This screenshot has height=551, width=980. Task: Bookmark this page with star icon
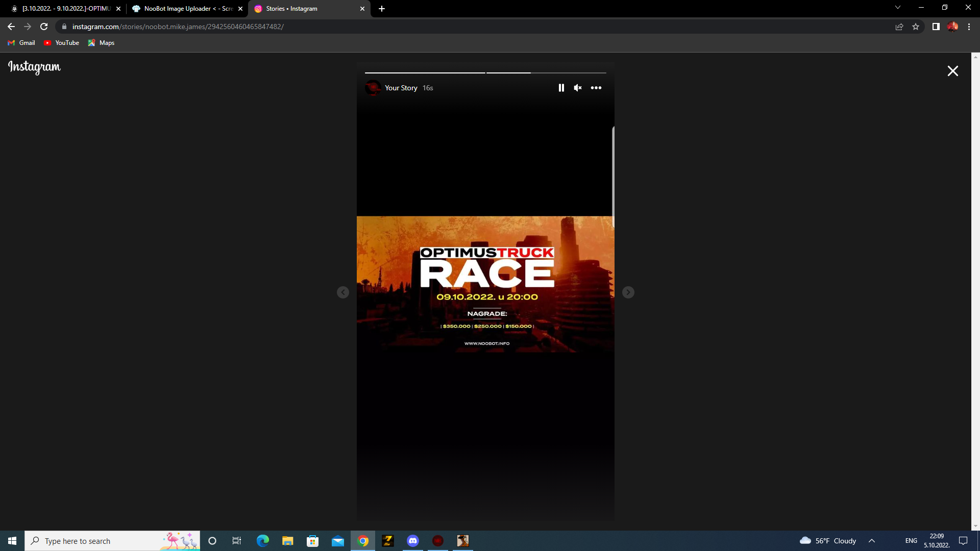[x=916, y=27]
